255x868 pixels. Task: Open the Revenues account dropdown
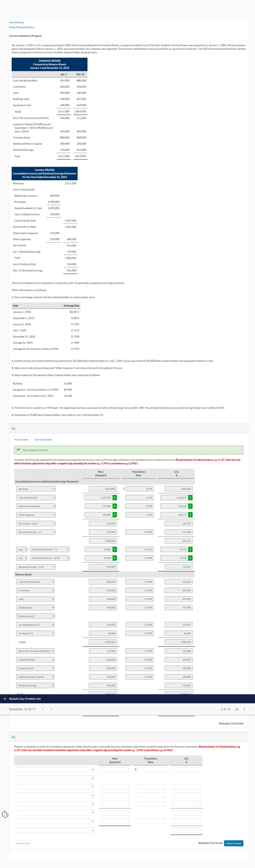[36, 489]
